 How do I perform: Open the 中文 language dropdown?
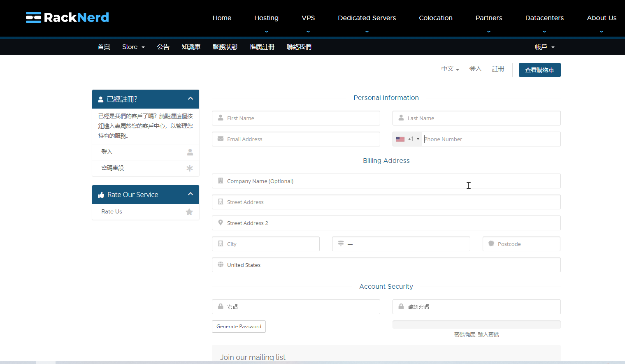click(x=450, y=69)
